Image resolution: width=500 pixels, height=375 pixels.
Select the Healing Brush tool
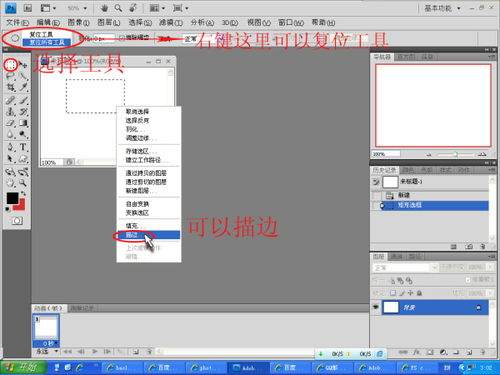coord(11,100)
